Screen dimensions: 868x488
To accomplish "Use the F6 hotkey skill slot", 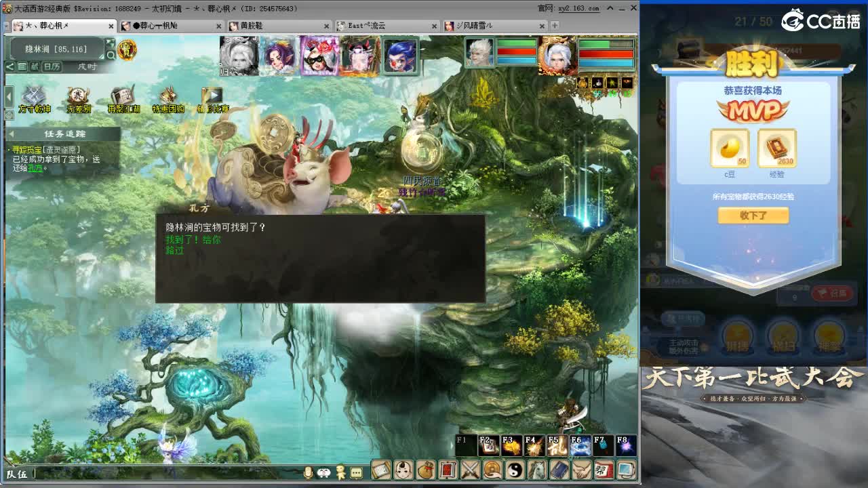I will point(580,445).
